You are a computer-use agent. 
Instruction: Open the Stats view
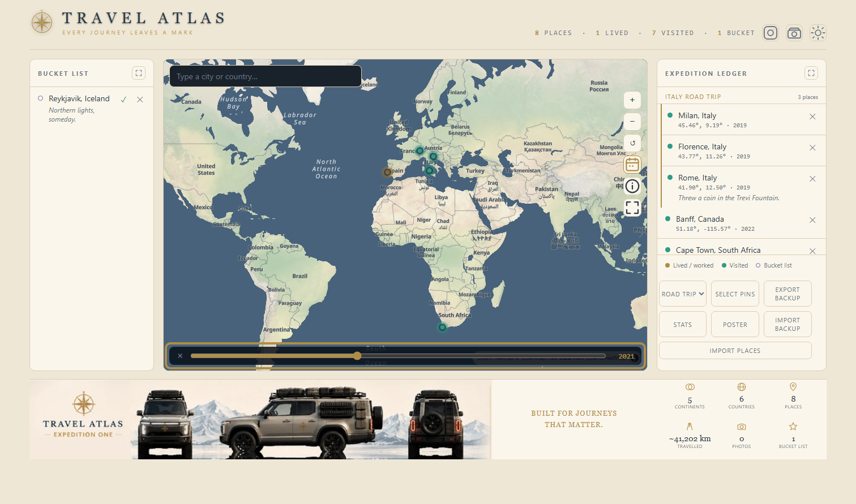(683, 324)
